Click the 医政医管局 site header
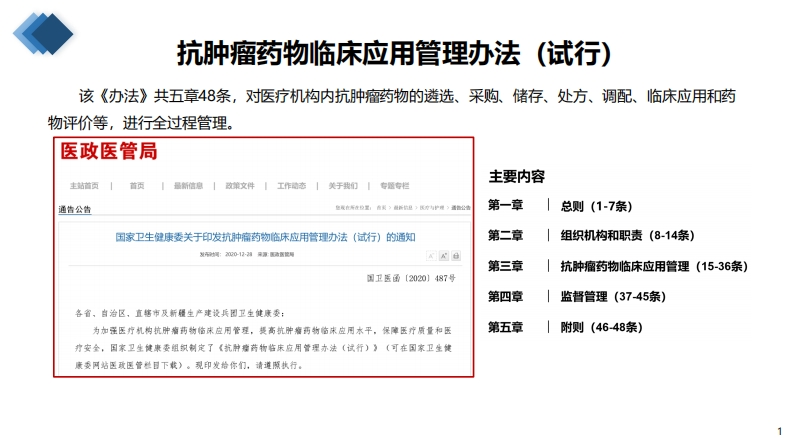Screen dimensions: 793x446 point(109,152)
